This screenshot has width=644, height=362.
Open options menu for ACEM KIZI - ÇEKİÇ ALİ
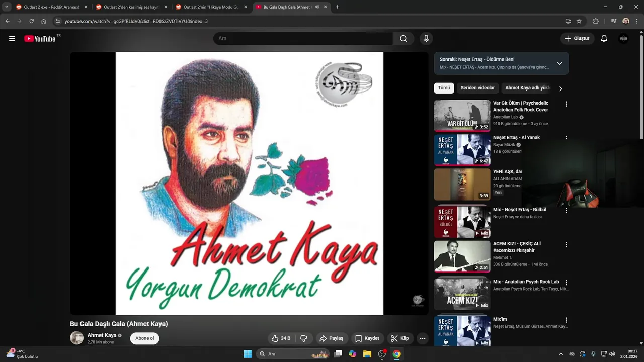[x=566, y=245]
